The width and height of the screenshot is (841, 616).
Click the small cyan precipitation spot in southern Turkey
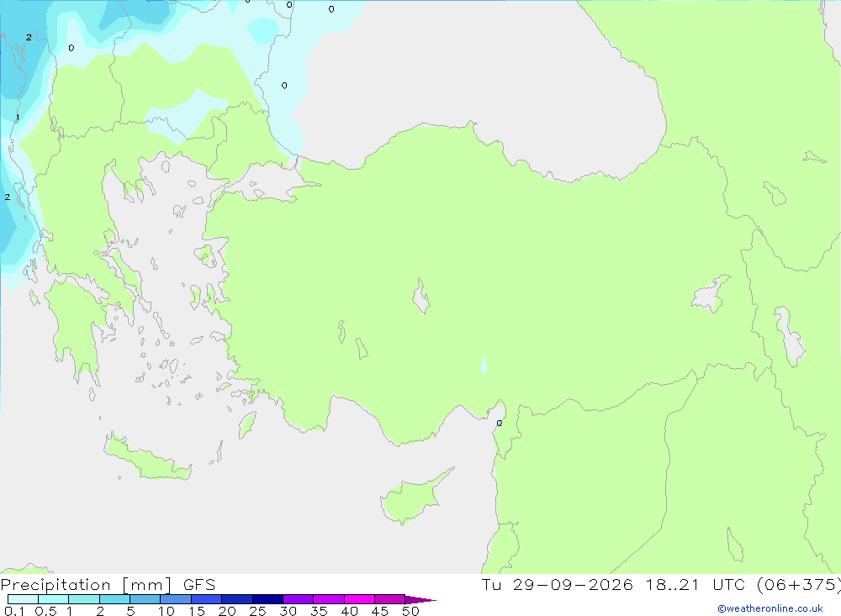[x=484, y=366]
